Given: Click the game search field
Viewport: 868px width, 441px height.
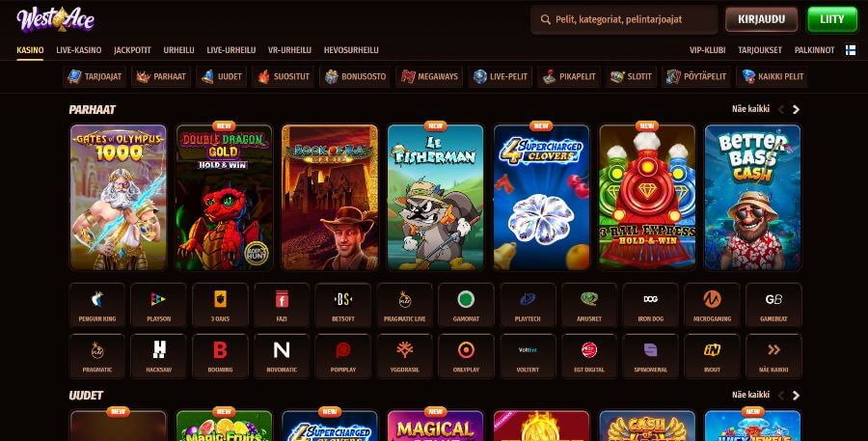Looking at the screenshot, I should pos(624,19).
